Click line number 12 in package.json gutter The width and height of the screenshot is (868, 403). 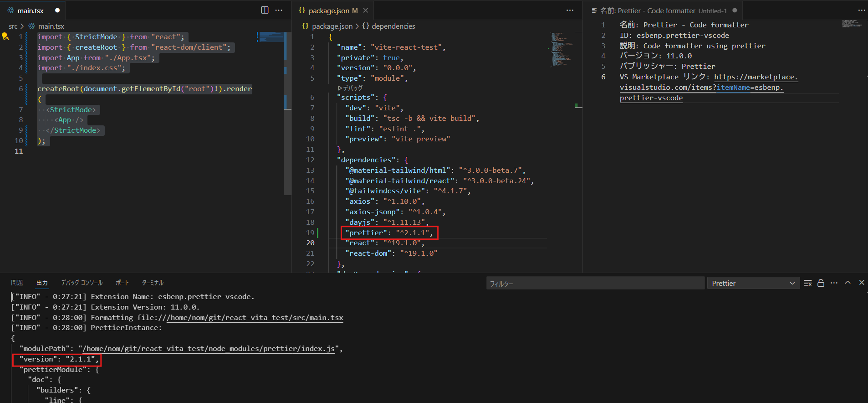tap(310, 160)
